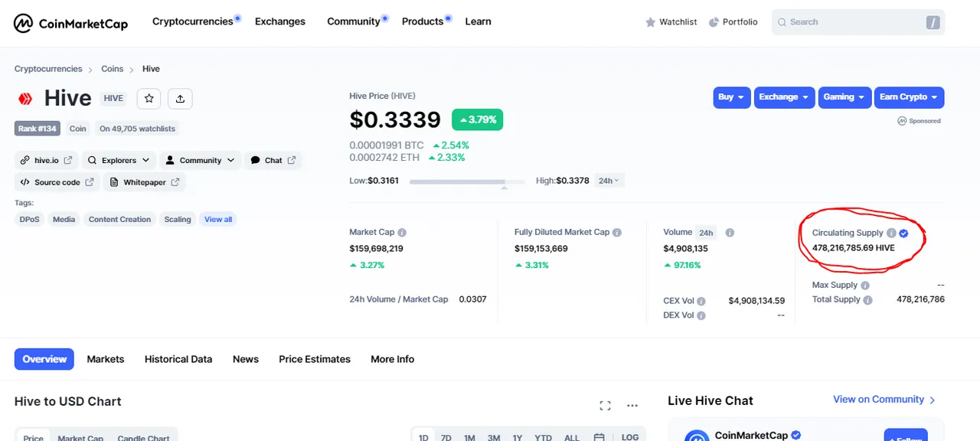This screenshot has width=980, height=441.
Task: Switch to the Markets tab
Action: coord(106,359)
